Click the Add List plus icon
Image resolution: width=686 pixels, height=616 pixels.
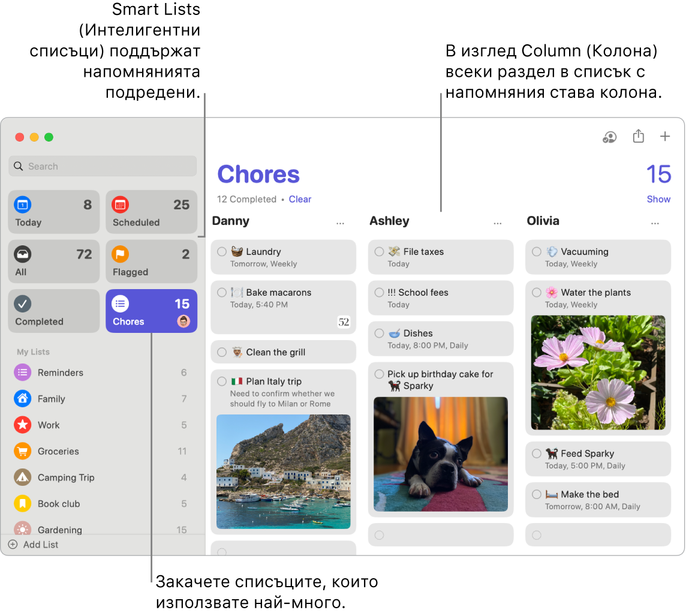point(13,544)
